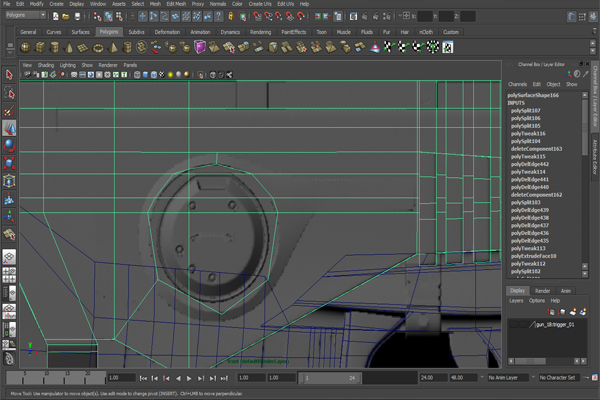Click the Attribute Editor side tab
The height and width of the screenshot is (400, 600).
coord(595,158)
